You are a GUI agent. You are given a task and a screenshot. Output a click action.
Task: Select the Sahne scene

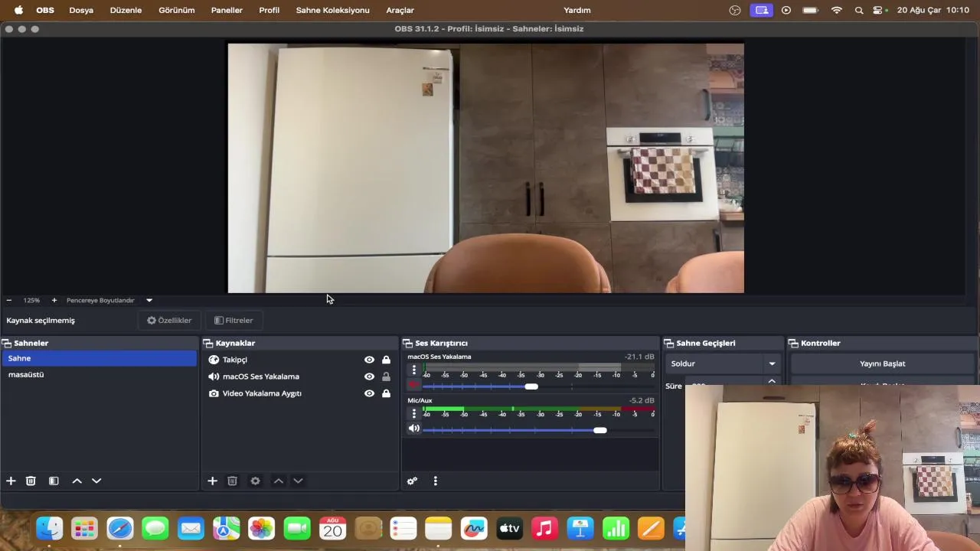tap(99, 358)
